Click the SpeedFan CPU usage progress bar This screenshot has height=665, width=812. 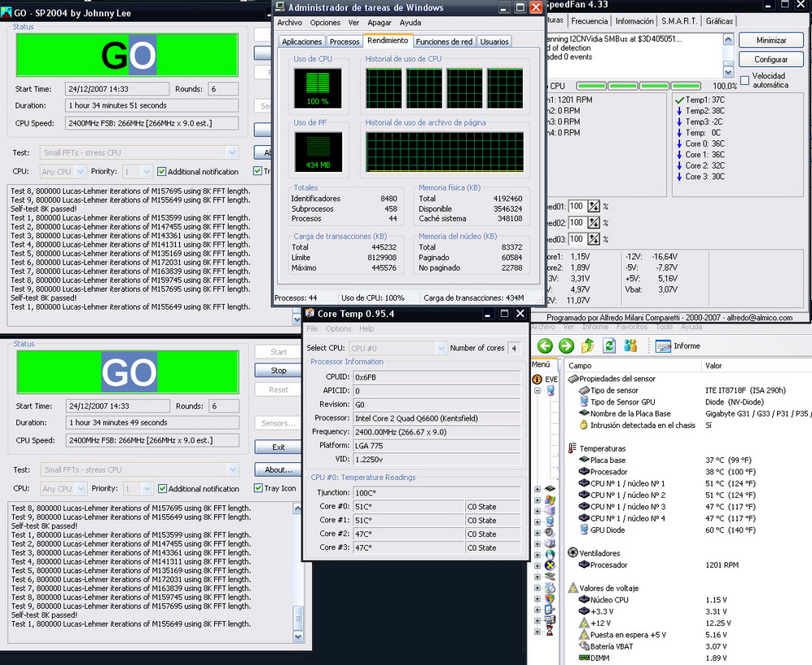point(639,86)
